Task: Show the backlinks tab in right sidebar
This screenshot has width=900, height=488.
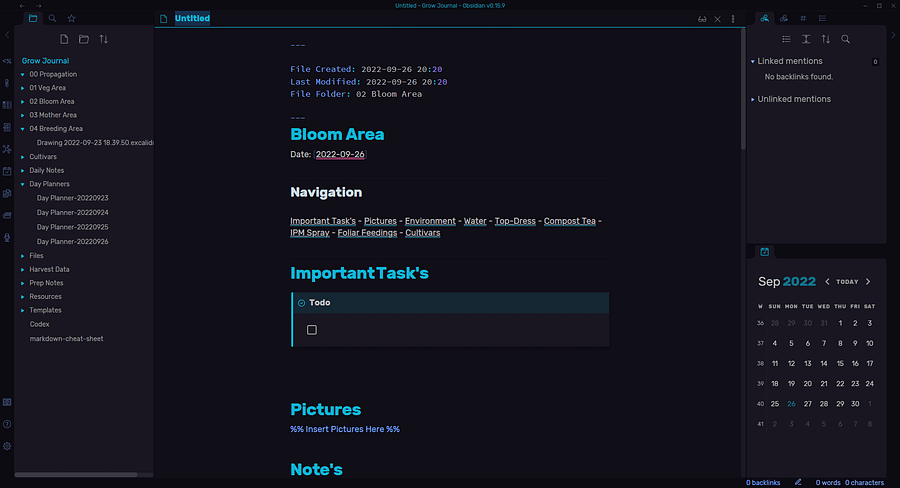Action: (765, 18)
